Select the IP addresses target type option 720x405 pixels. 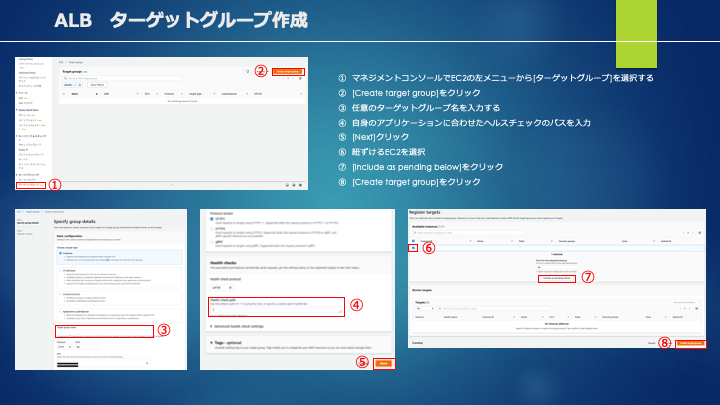60,271
